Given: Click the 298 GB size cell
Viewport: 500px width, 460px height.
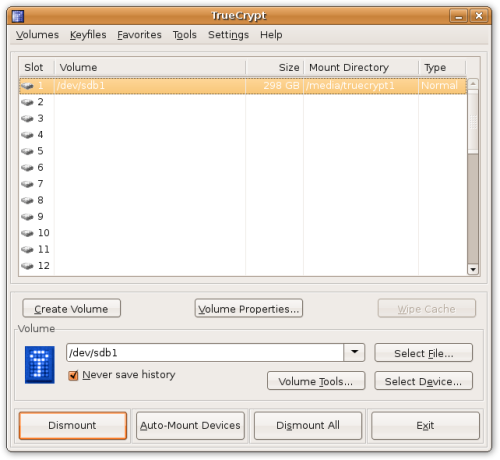Looking at the screenshot, I should (x=275, y=86).
